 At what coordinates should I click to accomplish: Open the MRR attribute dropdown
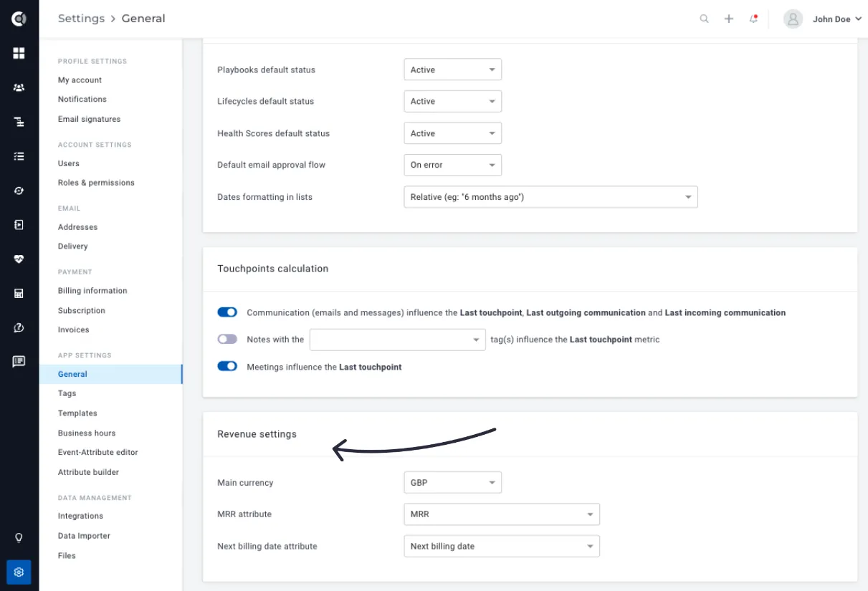[502, 514]
